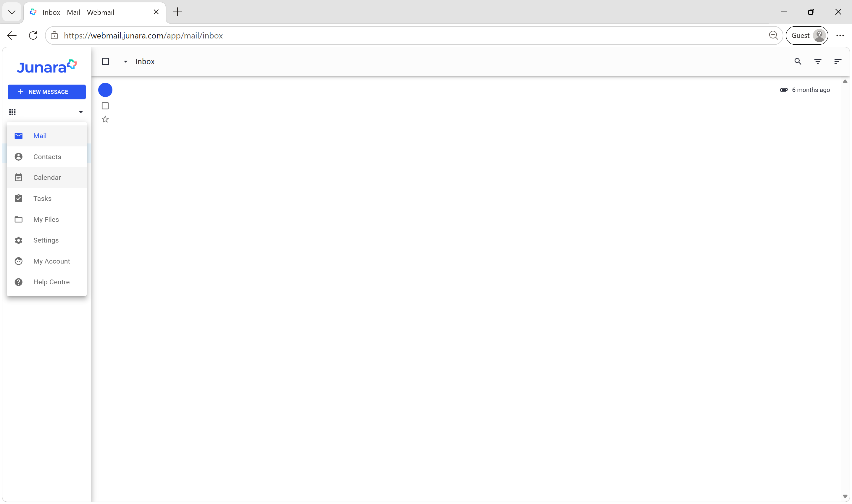Click the message list scroll up arrow
The height and width of the screenshot is (504, 852).
[845, 82]
